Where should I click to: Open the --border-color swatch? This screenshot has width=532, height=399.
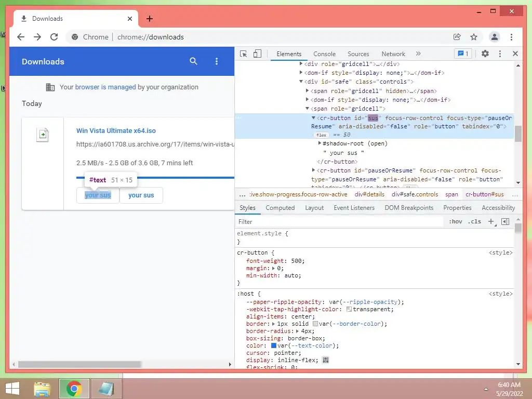click(x=315, y=324)
